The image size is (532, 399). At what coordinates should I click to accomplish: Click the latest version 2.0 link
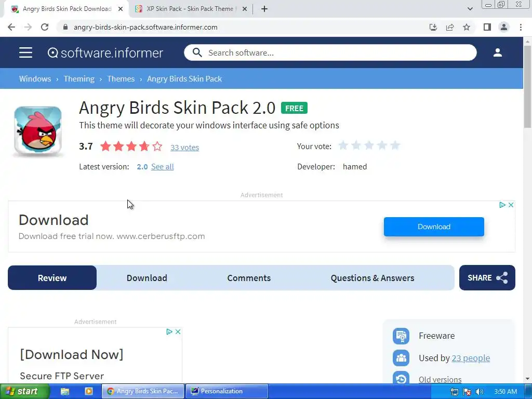pos(142,167)
